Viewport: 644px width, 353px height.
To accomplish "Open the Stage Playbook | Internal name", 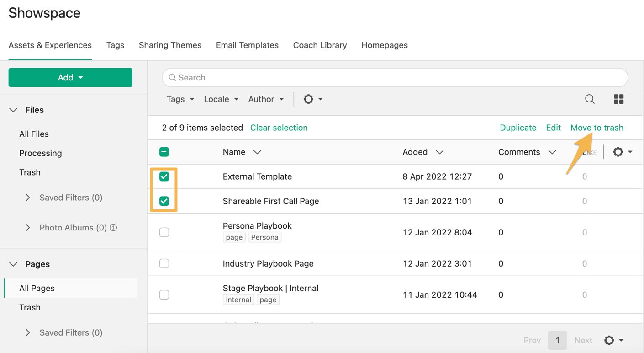I will pyautogui.click(x=271, y=288).
